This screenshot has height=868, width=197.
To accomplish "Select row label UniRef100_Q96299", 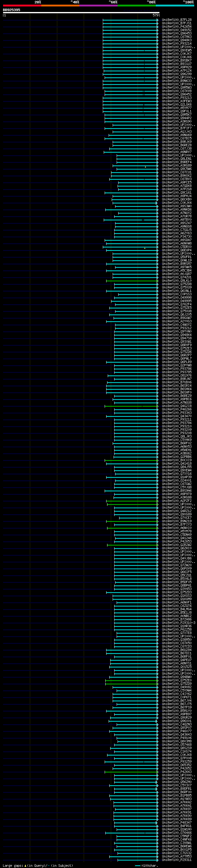I will [176, 74].
